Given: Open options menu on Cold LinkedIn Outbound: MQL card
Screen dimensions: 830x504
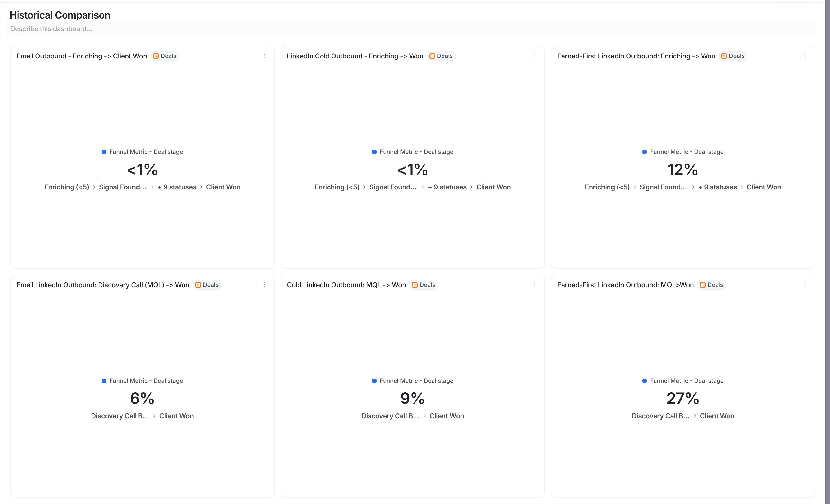Looking at the screenshot, I should 535,285.
